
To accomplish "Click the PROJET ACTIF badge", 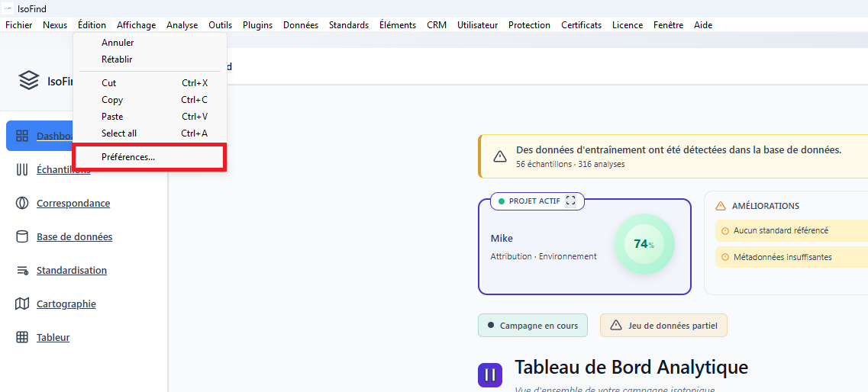I will [537, 201].
